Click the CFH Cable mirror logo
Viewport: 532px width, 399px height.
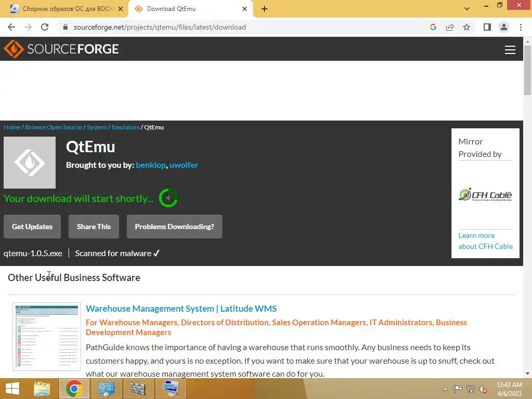click(485, 195)
